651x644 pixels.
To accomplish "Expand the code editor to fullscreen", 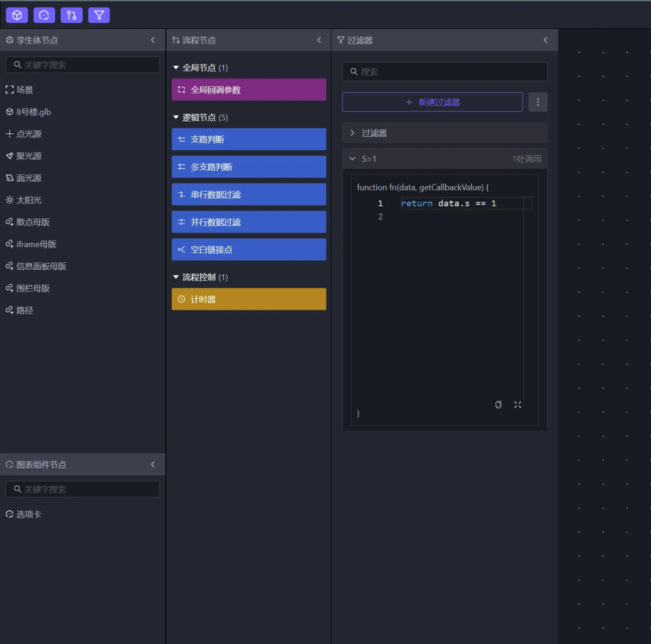I will click(517, 405).
